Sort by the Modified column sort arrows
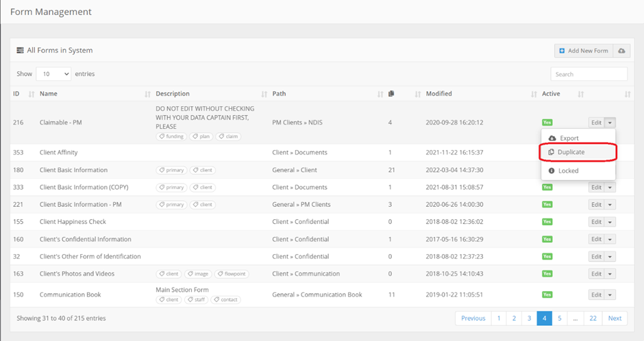Screen dimensions: 644x341 pyautogui.click(x=534, y=94)
